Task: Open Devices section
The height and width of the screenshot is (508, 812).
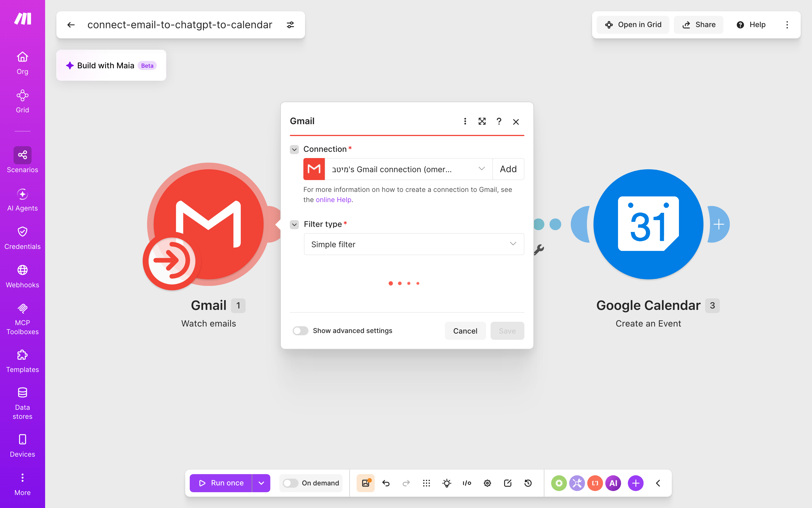Action: [23, 446]
